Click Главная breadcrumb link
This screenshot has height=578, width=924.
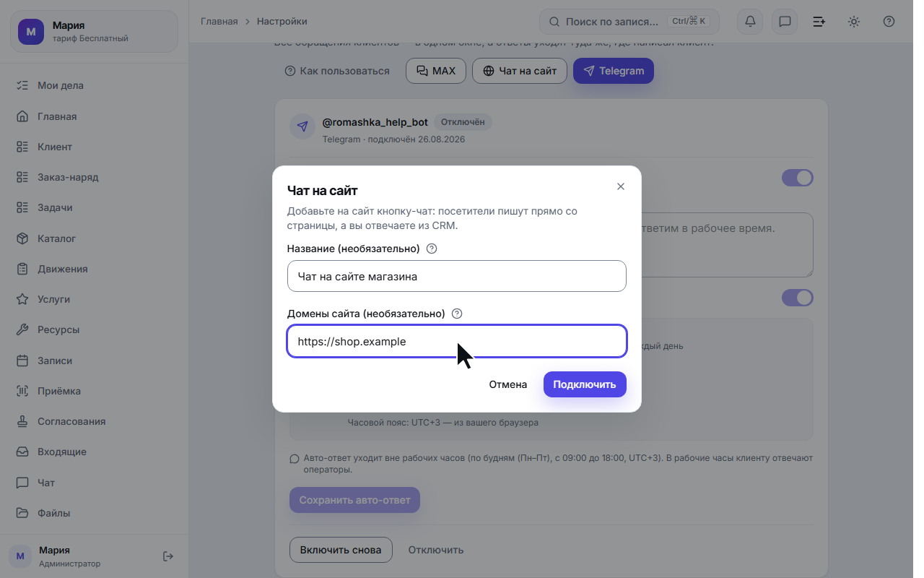coord(219,22)
